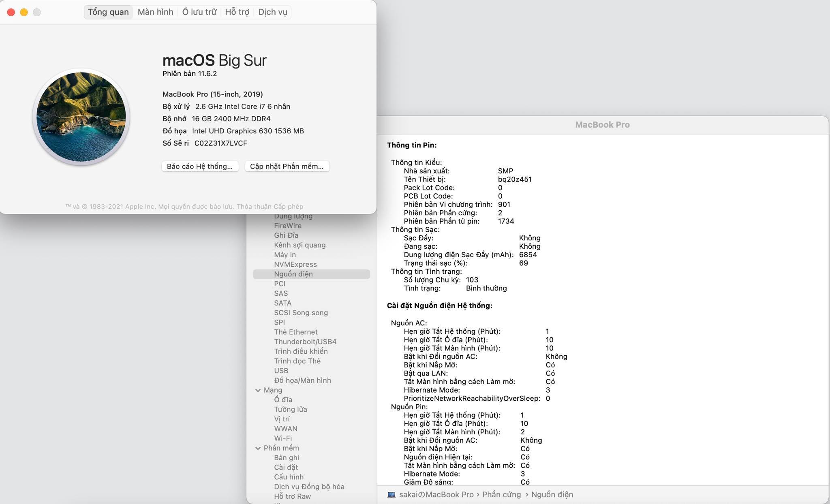The image size is (830, 504).
Task: Click the macOS Big Sur logo image
Action: [x=81, y=117]
